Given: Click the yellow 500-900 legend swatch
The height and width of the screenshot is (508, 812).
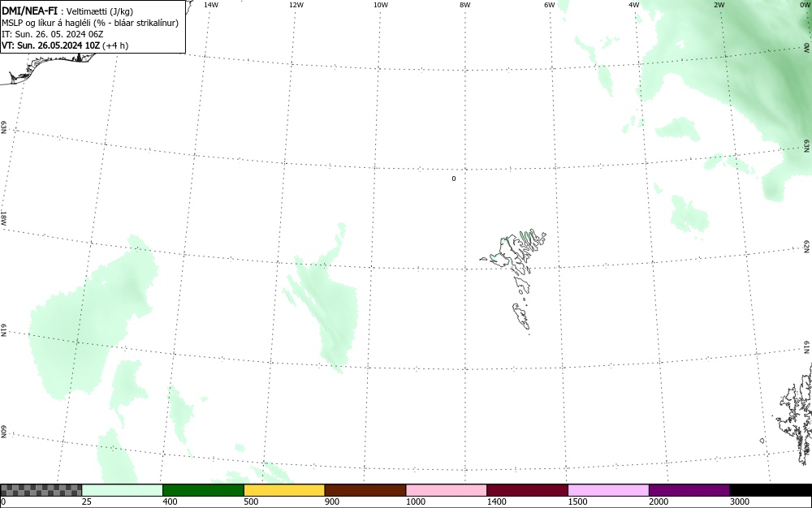Looking at the screenshot, I should 284,490.
